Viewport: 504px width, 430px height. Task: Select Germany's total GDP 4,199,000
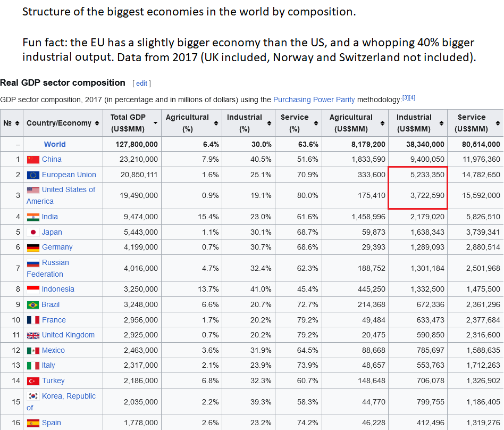coord(141,247)
